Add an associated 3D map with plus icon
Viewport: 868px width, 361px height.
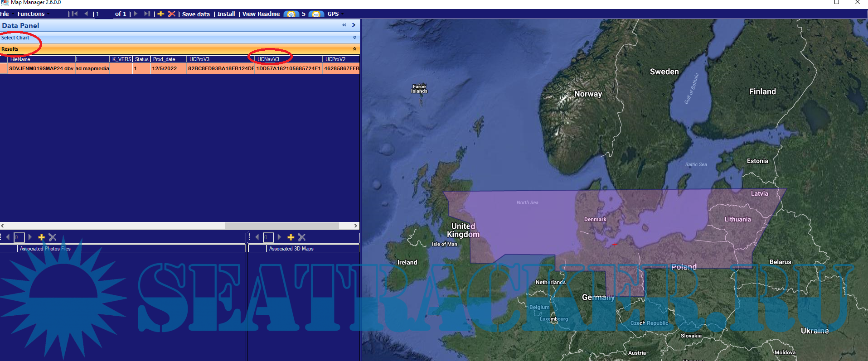291,237
